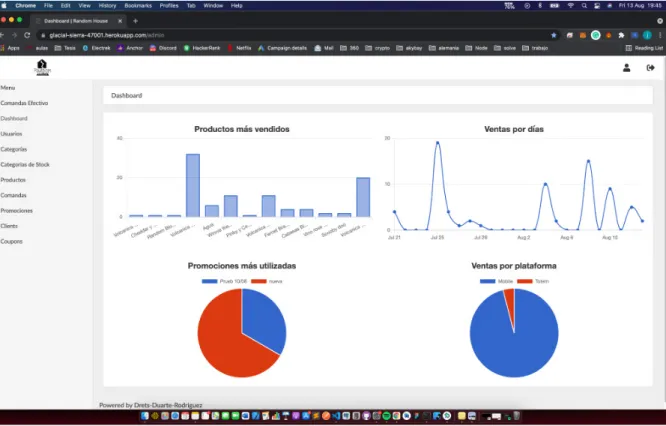This screenshot has width=666, height=426.
Task: Open the History menu
Action: tap(107, 6)
